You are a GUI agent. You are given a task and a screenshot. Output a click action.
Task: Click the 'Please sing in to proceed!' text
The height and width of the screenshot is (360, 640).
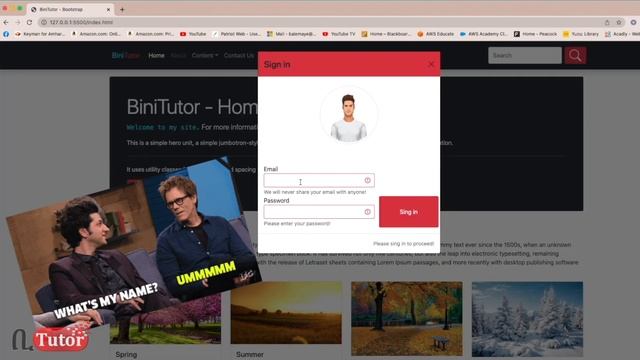(x=403, y=244)
